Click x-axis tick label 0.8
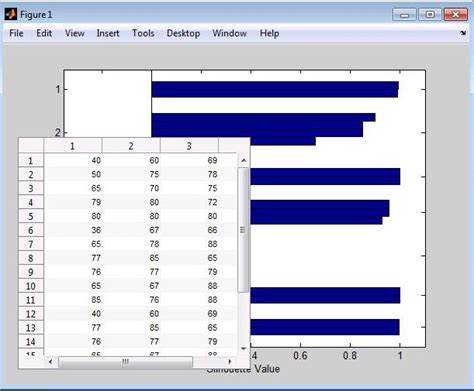 click(350, 356)
